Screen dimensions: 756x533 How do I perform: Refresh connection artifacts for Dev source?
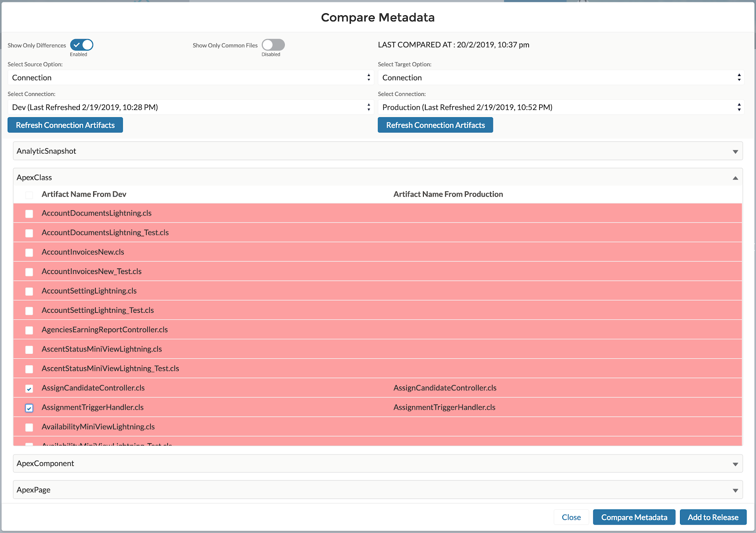[65, 125]
